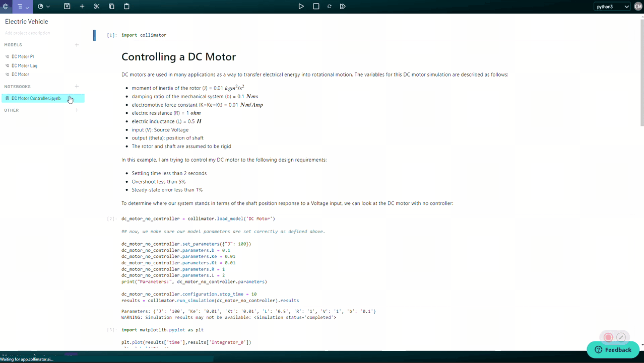Save the notebook using the save icon
This screenshot has width=644, height=363.
tap(68, 6)
